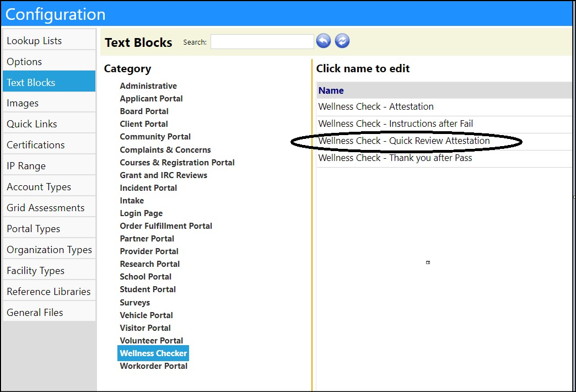Select the Applicant Portal category

[x=151, y=99]
